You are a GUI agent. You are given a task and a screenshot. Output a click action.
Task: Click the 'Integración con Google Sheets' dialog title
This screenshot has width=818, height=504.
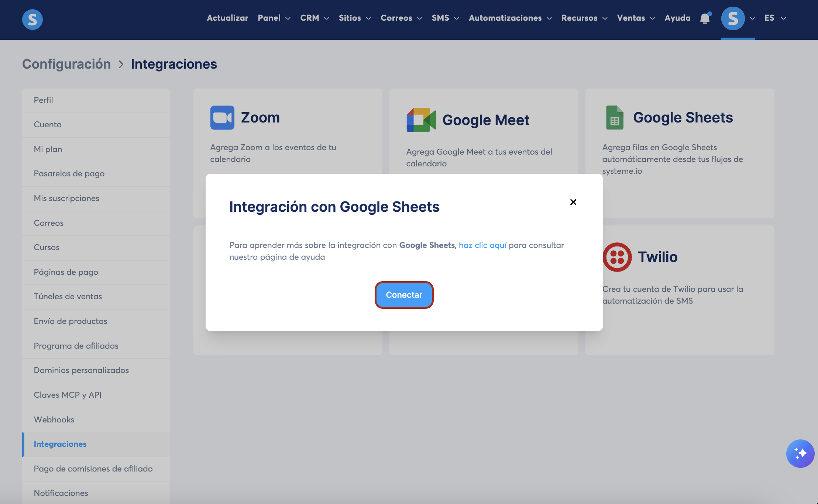334,207
